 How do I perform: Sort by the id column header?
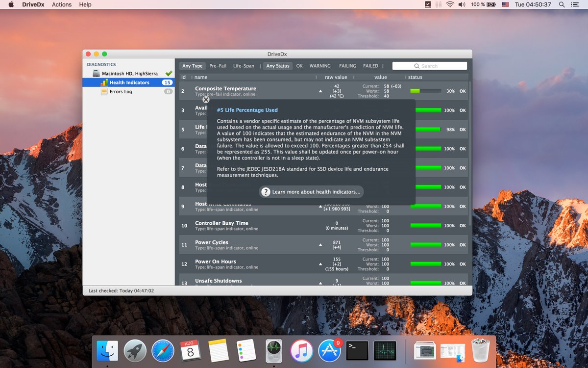click(x=185, y=77)
